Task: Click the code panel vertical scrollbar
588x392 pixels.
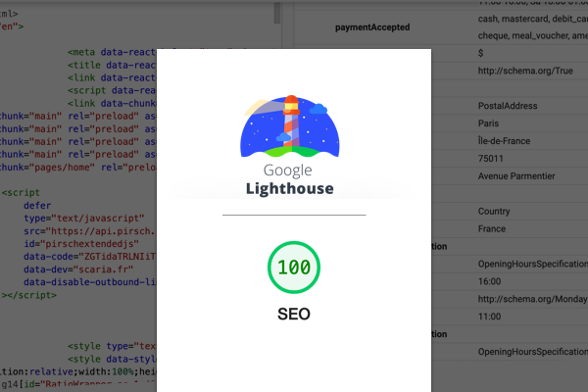Action: click(x=277, y=13)
